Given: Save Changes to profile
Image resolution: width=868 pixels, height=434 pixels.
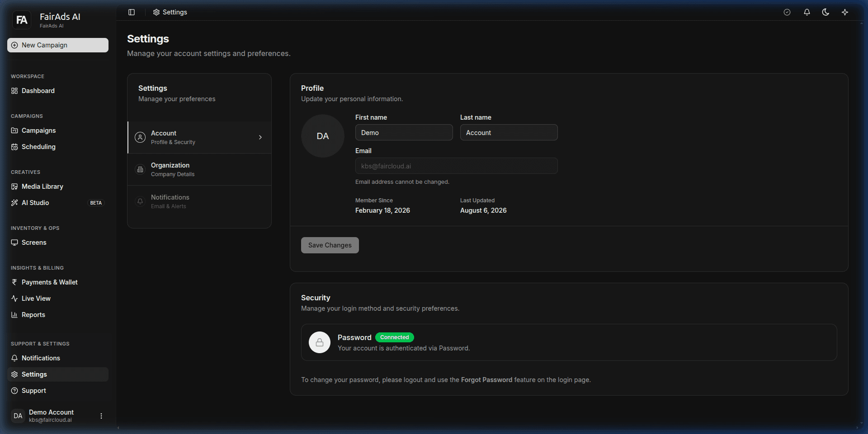Looking at the screenshot, I should (x=330, y=245).
